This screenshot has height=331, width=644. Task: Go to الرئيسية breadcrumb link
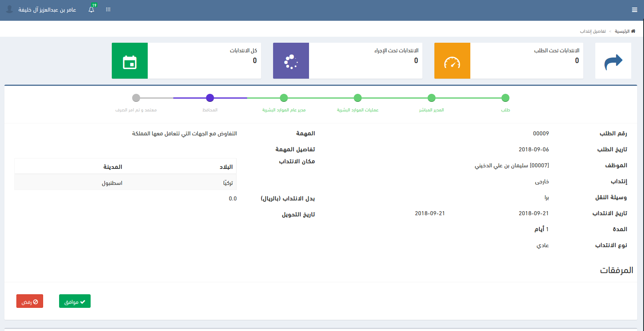(622, 31)
